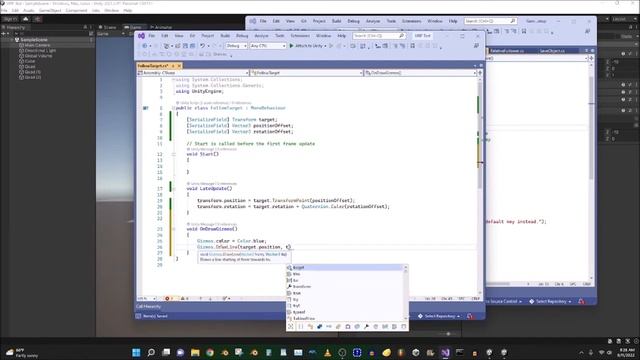Open the Debug configuration dropdown
The height and width of the screenshot is (360, 640).
tap(236, 46)
